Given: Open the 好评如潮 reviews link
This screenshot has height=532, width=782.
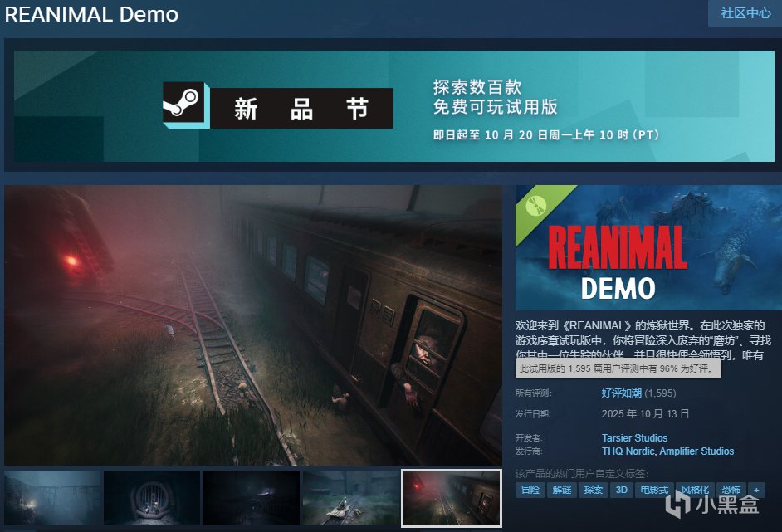Looking at the screenshot, I should pyautogui.click(x=621, y=393).
